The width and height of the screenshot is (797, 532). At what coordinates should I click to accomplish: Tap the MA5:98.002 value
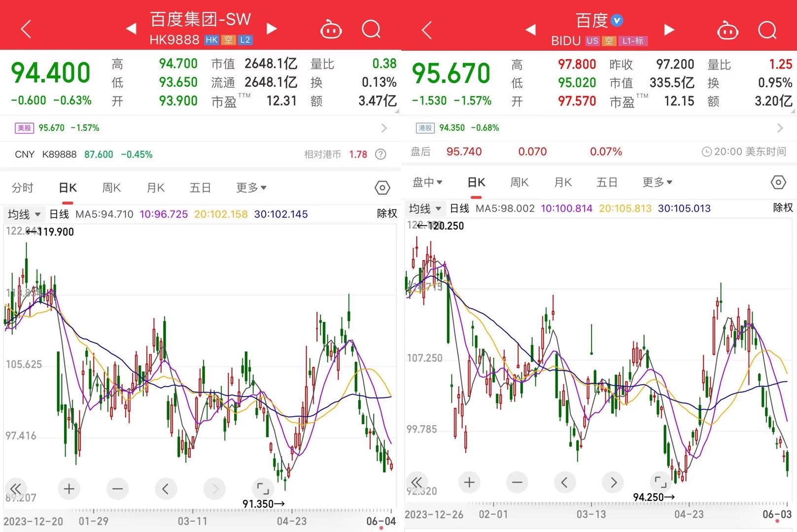coord(505,208)
